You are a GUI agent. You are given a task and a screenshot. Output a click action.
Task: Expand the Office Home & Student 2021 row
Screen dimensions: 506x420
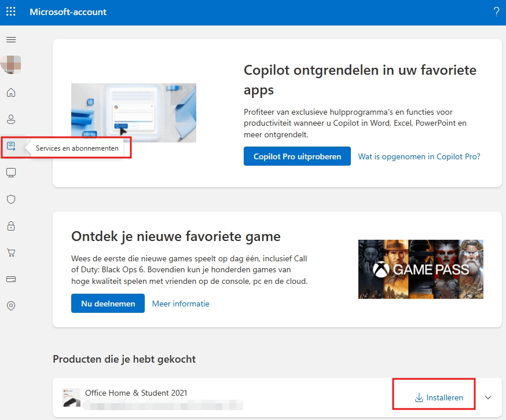coord(488,397)
